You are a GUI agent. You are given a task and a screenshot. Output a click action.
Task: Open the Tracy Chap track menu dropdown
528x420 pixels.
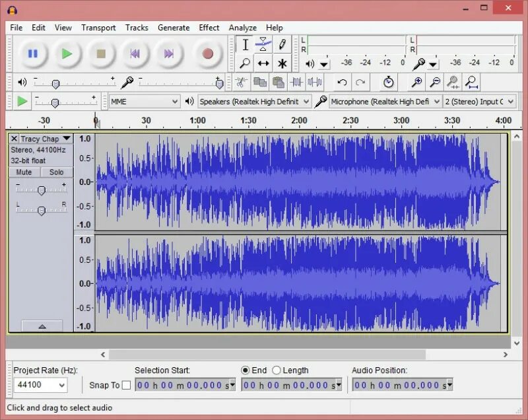click(67, 138)
